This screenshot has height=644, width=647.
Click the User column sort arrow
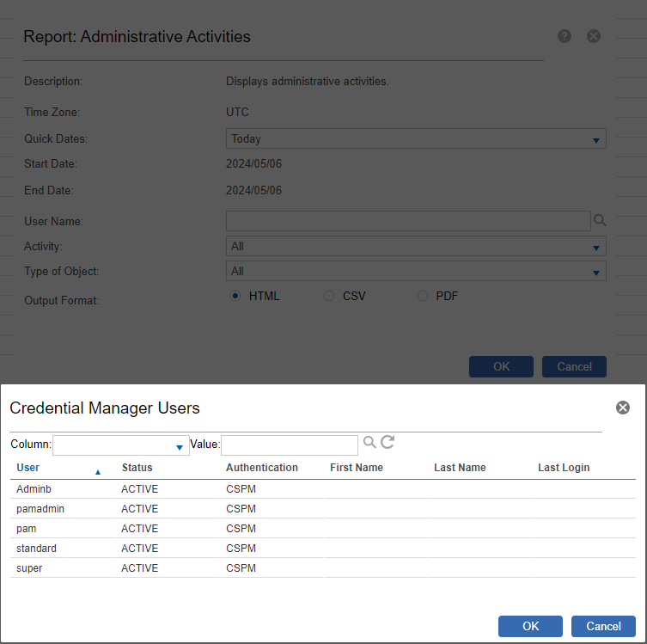coord(98,471)
